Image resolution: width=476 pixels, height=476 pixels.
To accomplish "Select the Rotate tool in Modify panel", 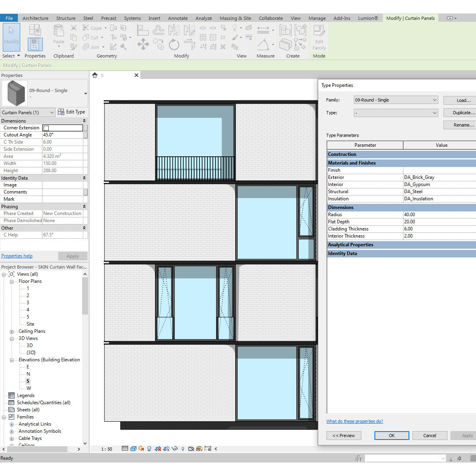I will click(174, 44).
